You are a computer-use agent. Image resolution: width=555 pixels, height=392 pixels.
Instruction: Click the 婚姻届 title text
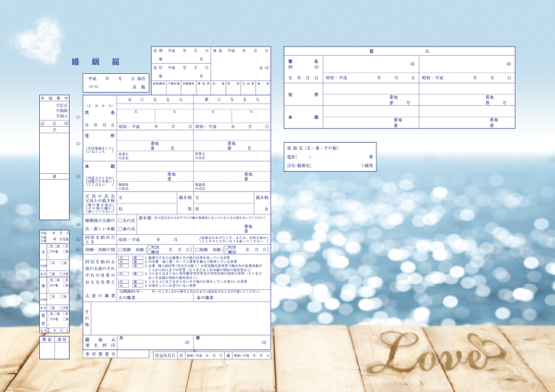pos(96,62)
